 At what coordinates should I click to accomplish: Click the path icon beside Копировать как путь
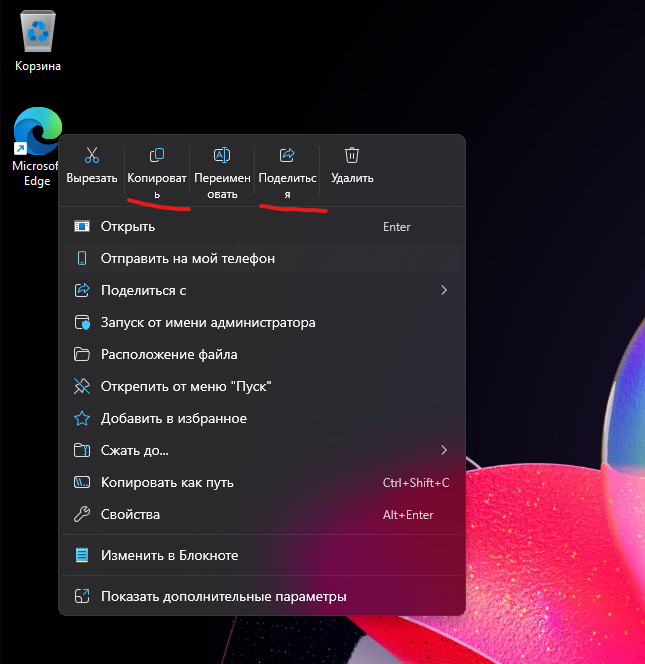(x=82, y=482)
